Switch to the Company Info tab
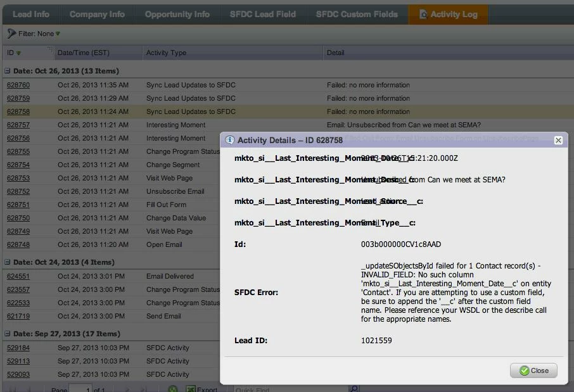The image size is (574, 392). tap(97, 15)
